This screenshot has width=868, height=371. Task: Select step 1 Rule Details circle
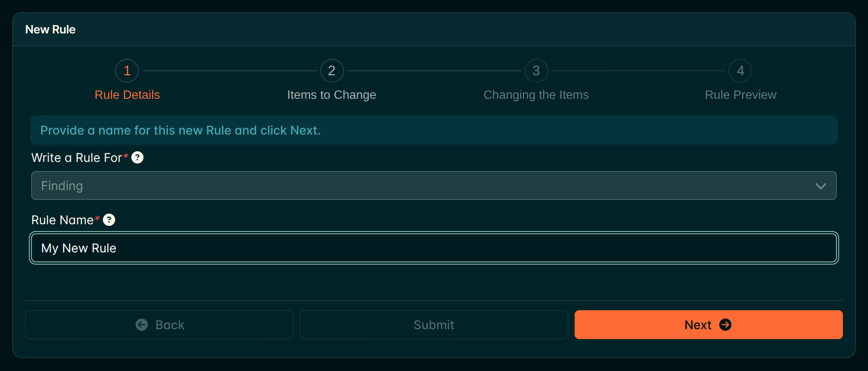(127, 71)
